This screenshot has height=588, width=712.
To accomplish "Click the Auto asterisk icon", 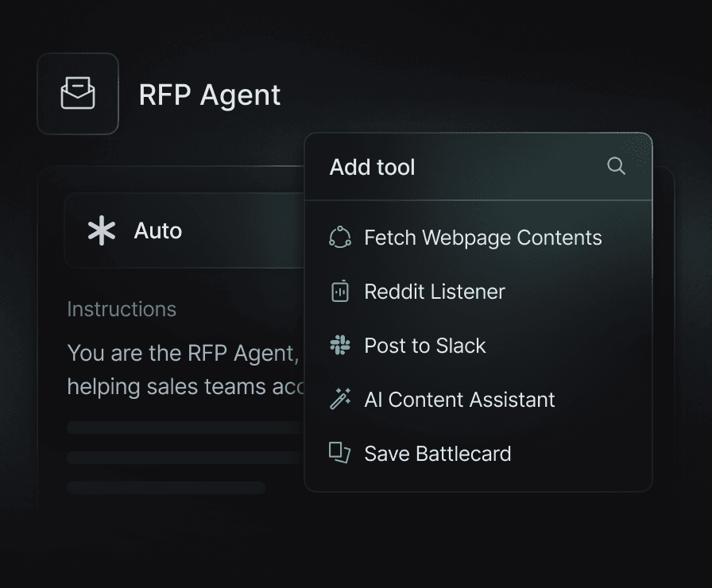I will point(102,230).
